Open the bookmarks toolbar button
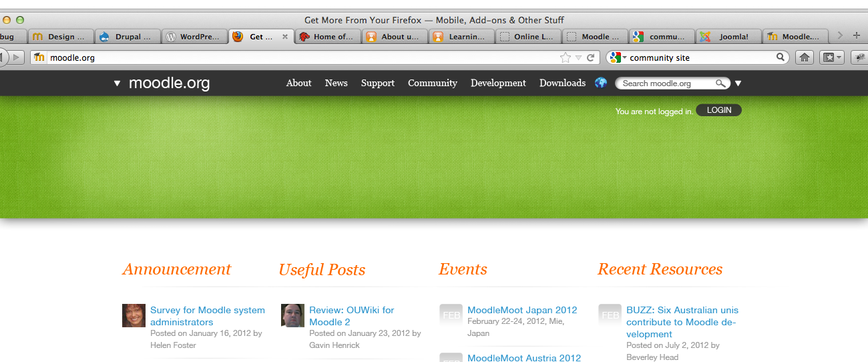 833,57
